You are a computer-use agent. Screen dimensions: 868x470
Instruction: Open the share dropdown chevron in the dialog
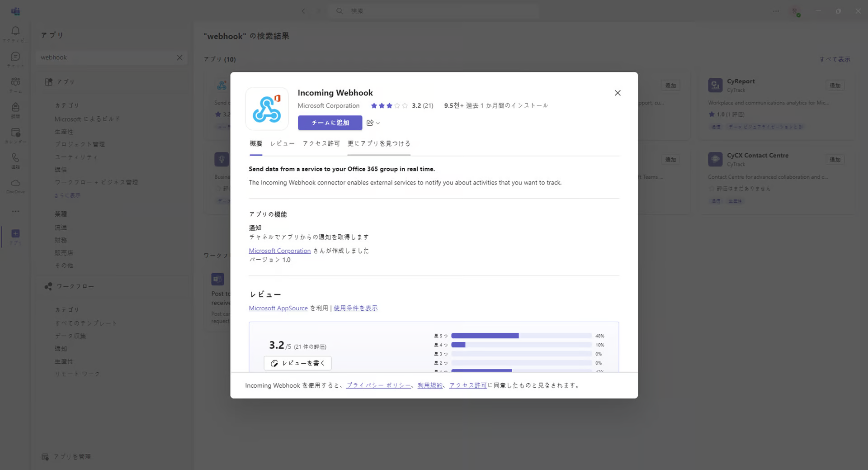(378, 123)
